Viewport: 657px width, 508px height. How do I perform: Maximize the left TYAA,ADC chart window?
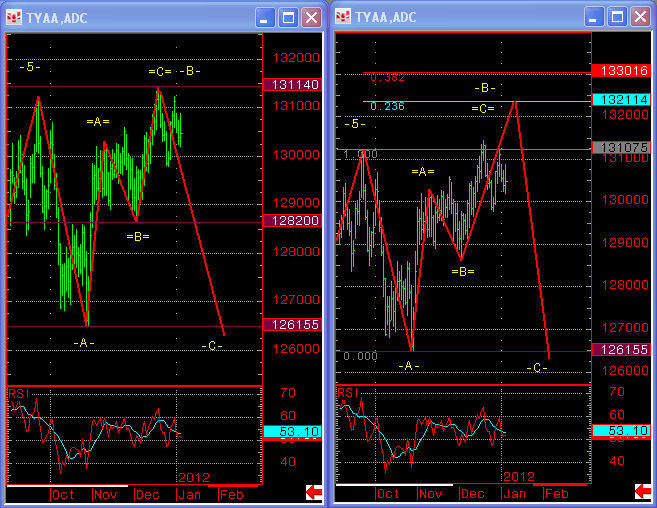pyautogui.click(x=289, y=17)
